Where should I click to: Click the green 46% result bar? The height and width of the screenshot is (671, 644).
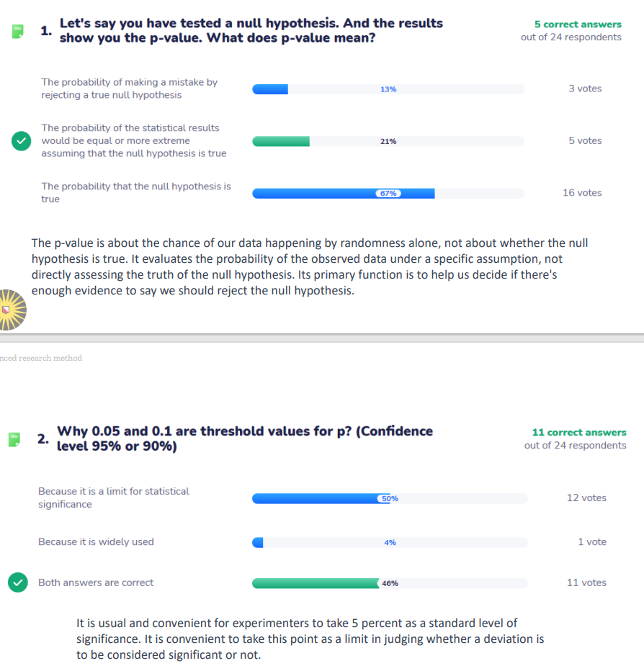pyautogui.click(x=315, y=583)
